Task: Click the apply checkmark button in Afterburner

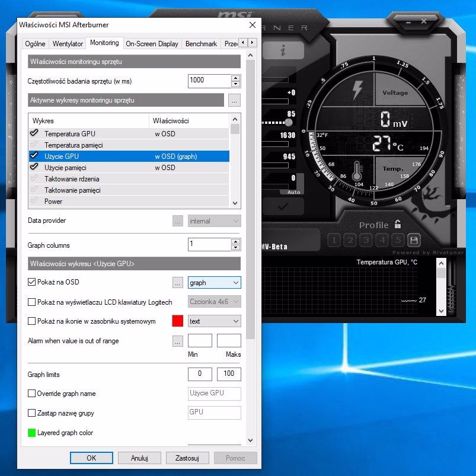Action: coord(283,206)
